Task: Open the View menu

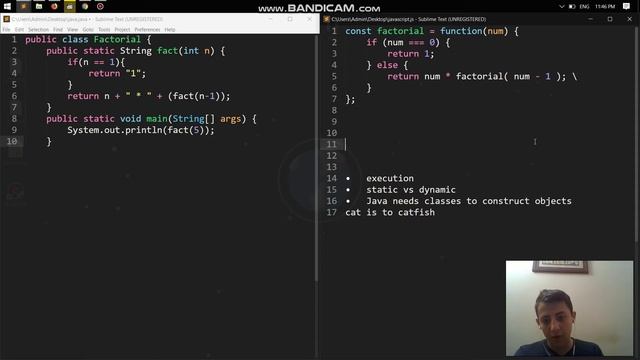Action: [x=72, y=29]
